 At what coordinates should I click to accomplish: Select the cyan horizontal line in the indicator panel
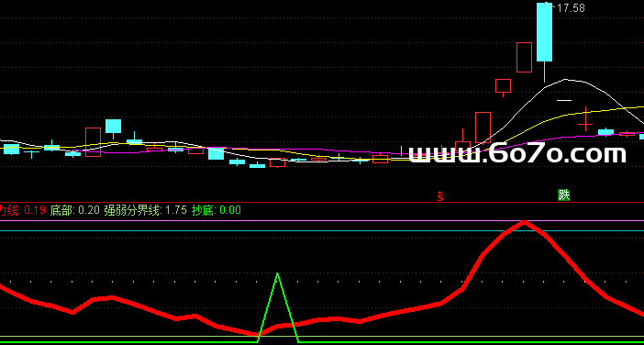(322, 230)
